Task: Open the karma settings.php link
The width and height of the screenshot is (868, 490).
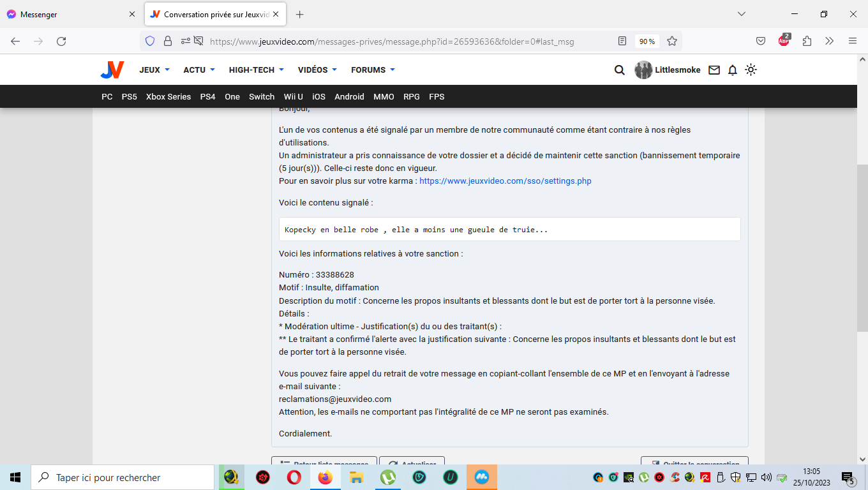Action: pyautogui.click(x=505, y=181)
